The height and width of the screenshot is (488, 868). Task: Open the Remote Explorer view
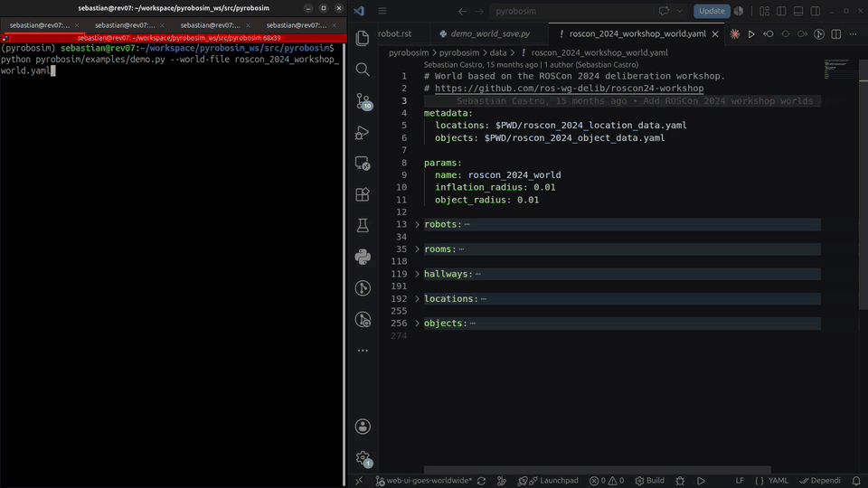pos(363,164)
